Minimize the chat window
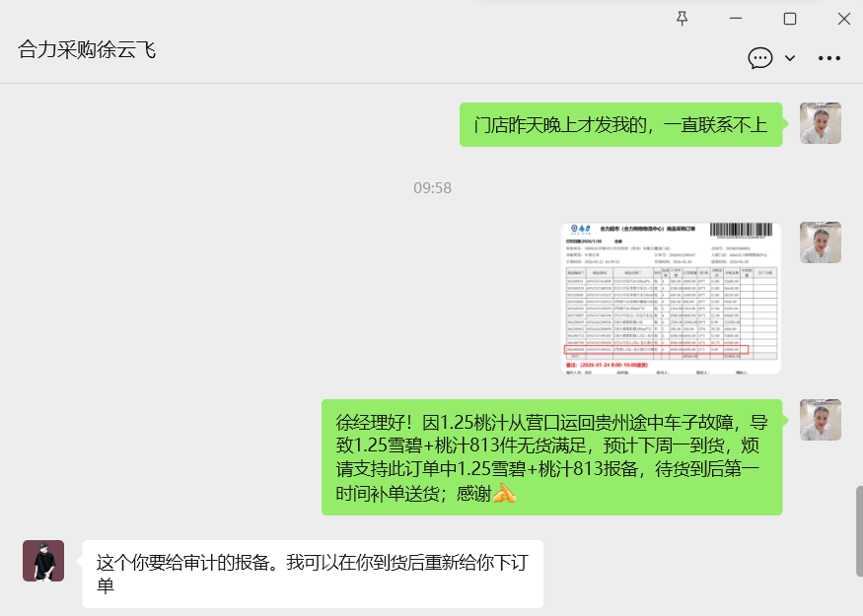The image size is (863, 616). pos(736,19)
